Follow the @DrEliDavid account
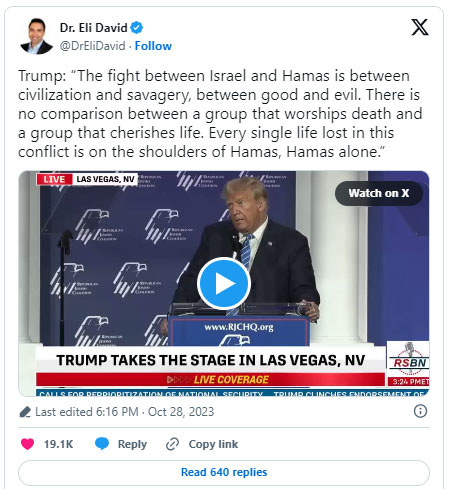The image size is (452, 489). pyautogui.click(x=153, y=46)
